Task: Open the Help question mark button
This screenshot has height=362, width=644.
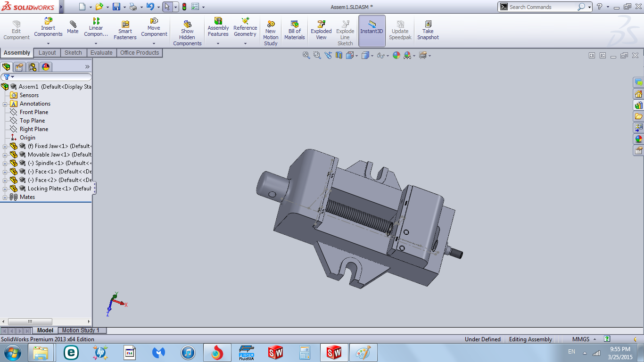Action: pyautogui.click(x=599, y=7)
